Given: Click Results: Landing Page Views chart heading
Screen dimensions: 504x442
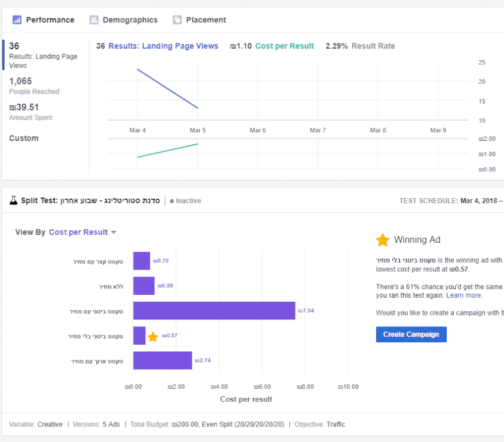Looking at the screenshot, I should click(x=163, y=46).
